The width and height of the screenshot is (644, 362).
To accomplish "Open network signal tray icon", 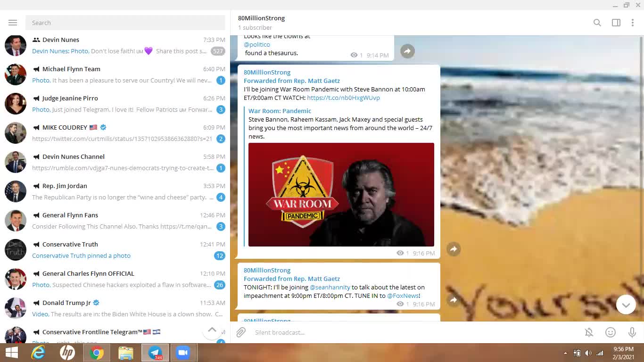I will (600, 353).
